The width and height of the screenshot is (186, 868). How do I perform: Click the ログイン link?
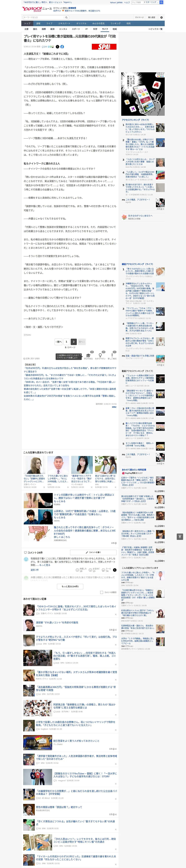tap(57, 11)
